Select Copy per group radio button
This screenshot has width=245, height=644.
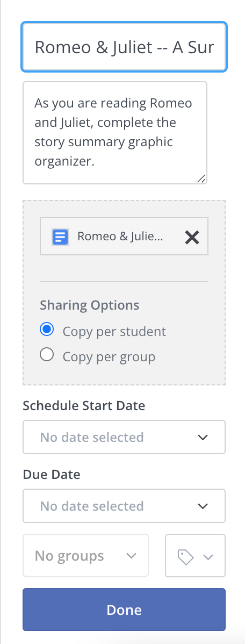(x=47, y=354)
